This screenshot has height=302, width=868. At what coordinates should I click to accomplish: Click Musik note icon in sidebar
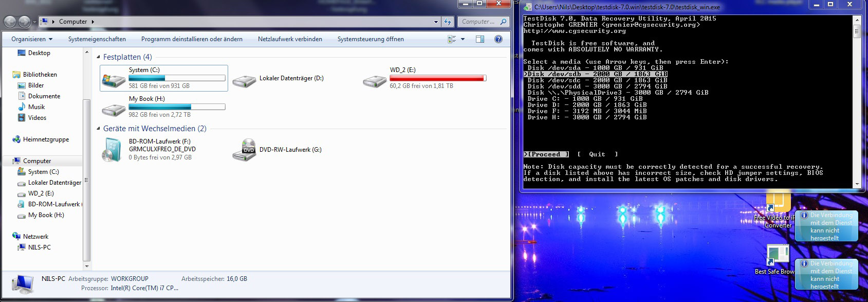(x=22, y=107)
